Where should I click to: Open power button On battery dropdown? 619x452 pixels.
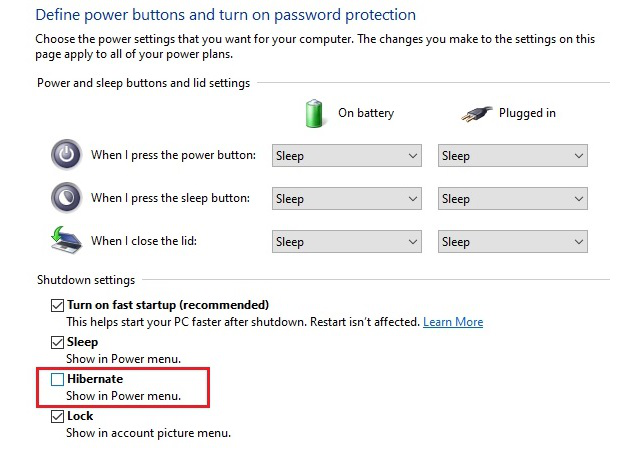point(346,156)
